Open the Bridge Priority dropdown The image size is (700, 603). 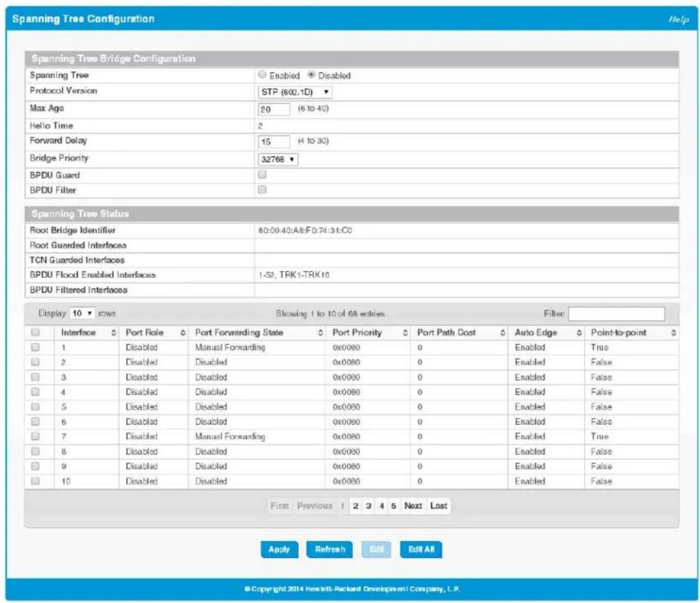278,160
